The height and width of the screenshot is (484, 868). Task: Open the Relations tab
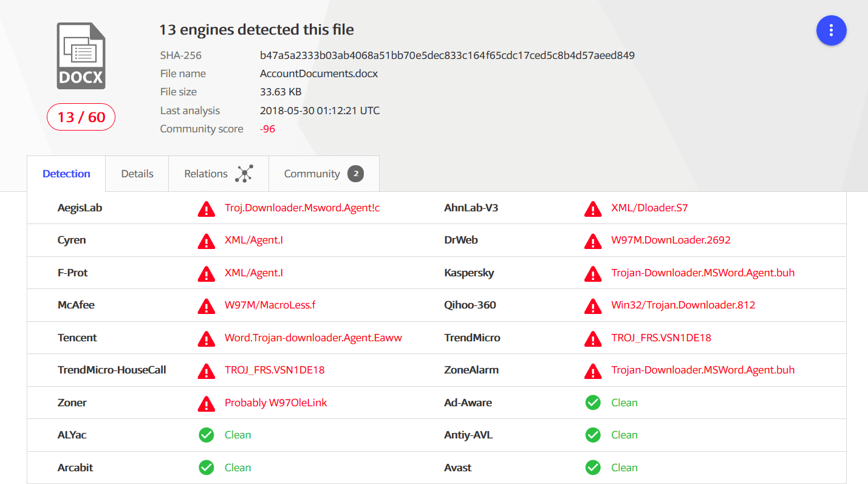point(219,174)
